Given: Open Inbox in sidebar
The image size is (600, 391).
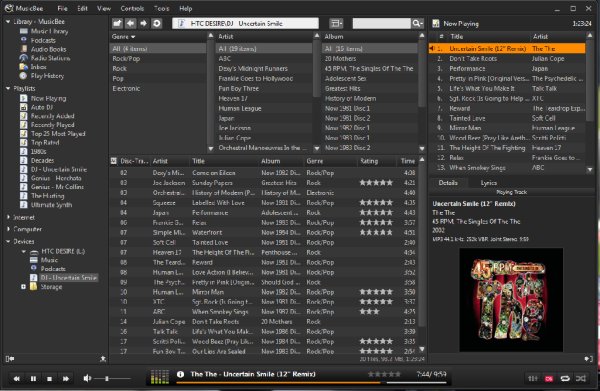Looking at the screenshot, I should pyautogui.click(x=39, y=67).
